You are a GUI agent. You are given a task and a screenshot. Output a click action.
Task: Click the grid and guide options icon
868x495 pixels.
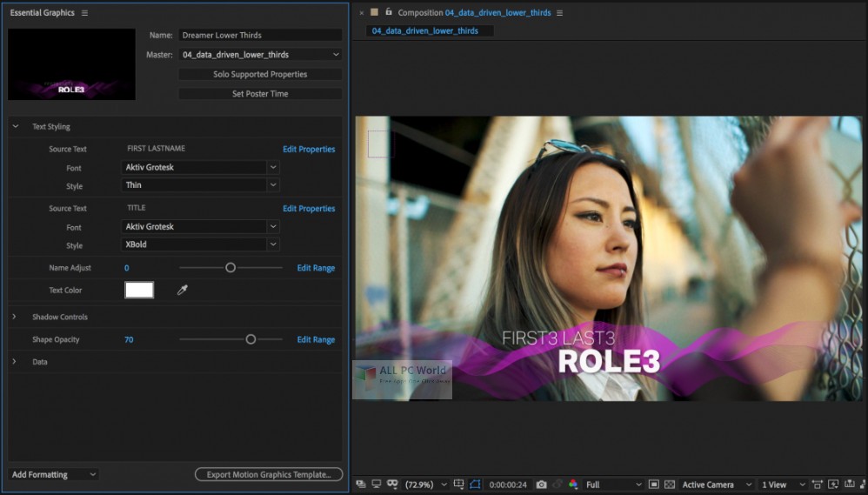click(459, 485)
